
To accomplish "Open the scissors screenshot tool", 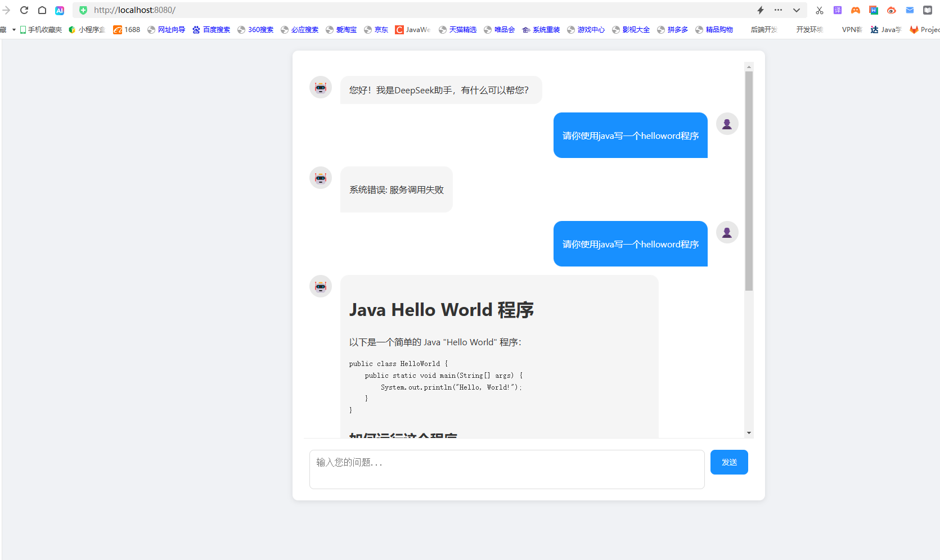I will pos(820,10).
